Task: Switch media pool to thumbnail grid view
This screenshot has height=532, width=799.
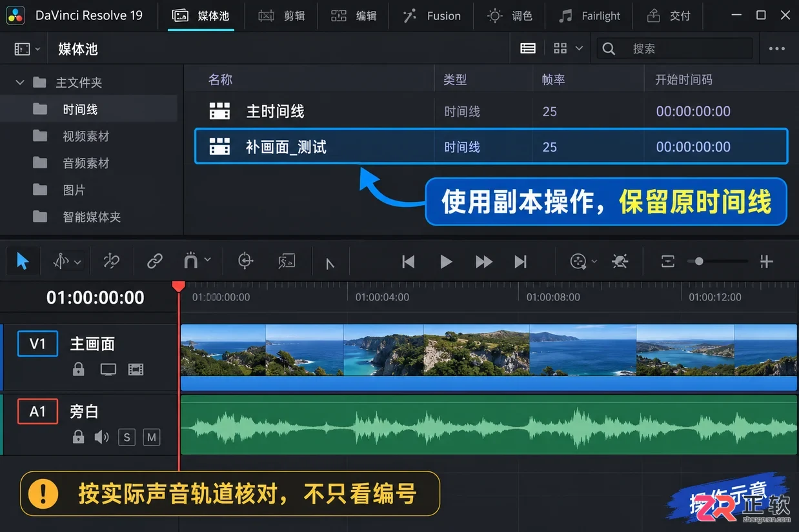Action: [560, 48]
